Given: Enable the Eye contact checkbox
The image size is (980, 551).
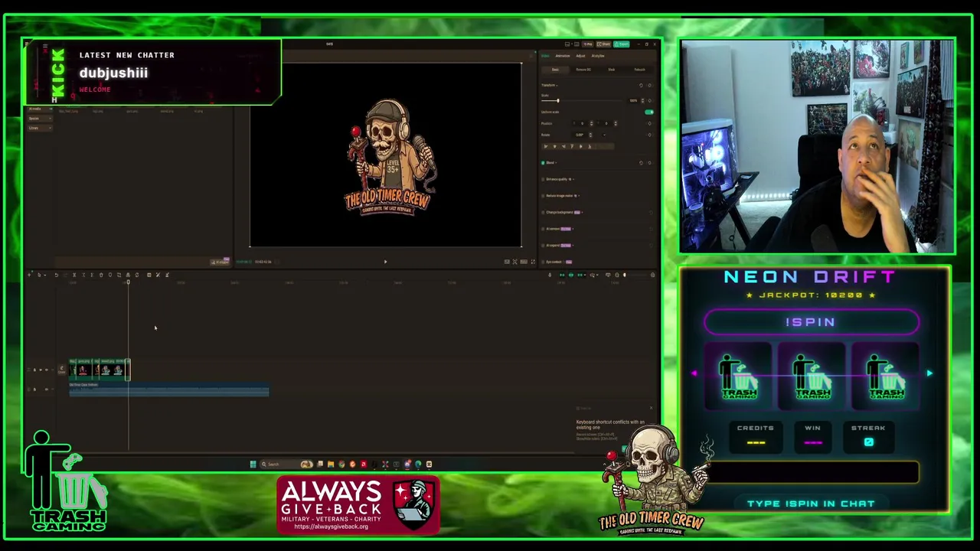Looking at the screenshot, I should [543, 262].
